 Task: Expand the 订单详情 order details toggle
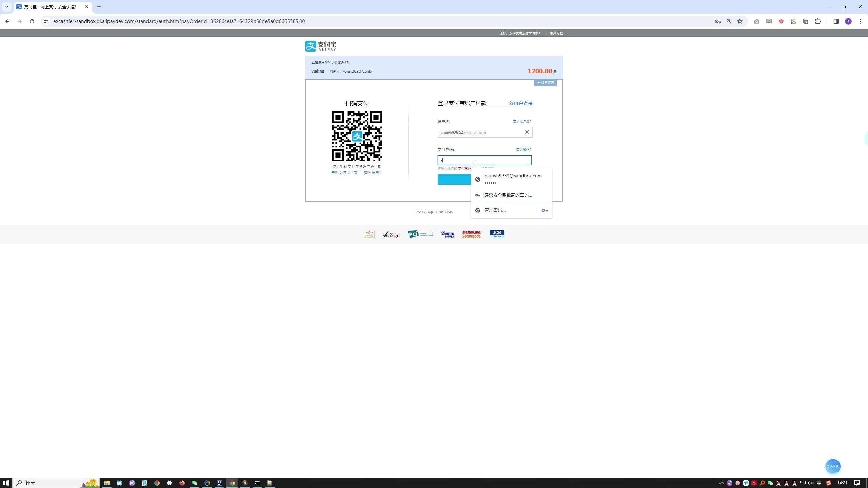545,83
